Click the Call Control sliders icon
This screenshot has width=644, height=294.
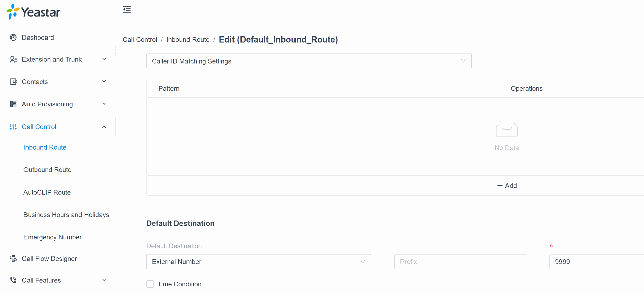pyautogui.click(x=13, y=127)
